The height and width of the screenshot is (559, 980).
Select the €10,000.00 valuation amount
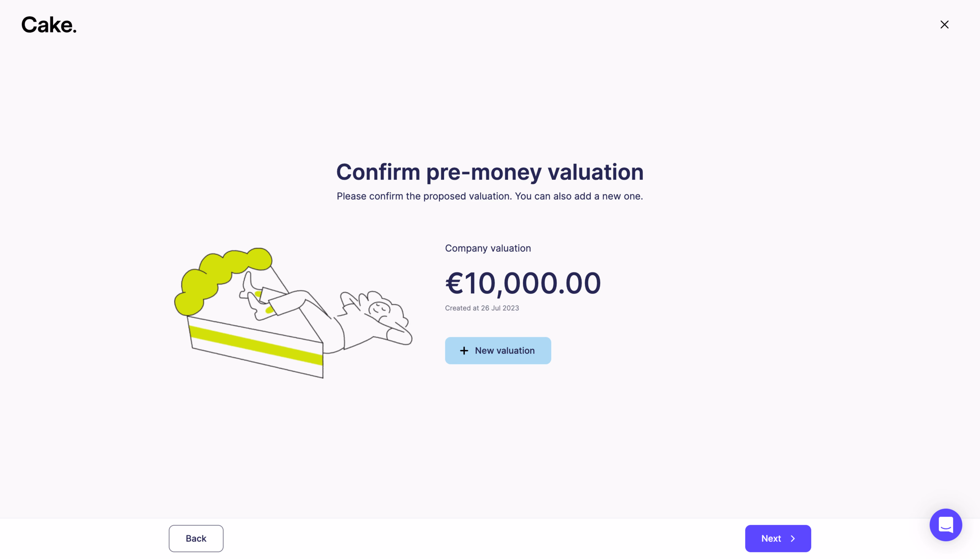point(523,283)
